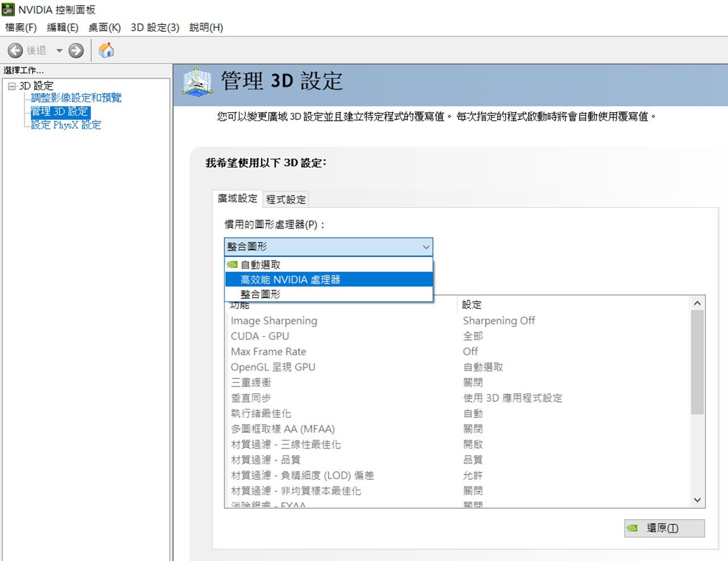Open the 桌面(K) menu
This screenshot has height=561, width=728.
pos(105,27)
